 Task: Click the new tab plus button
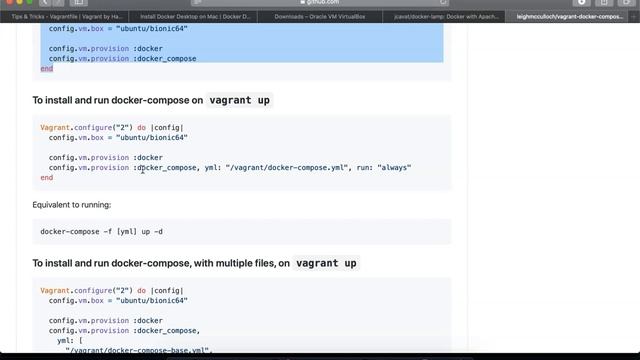(x=634, y=17)
